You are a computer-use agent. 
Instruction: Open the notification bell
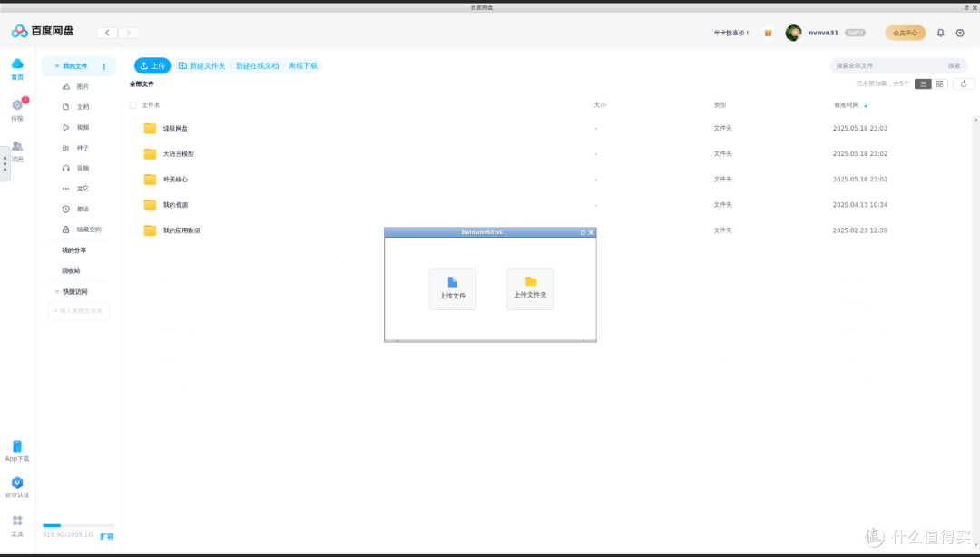point(941,33)
